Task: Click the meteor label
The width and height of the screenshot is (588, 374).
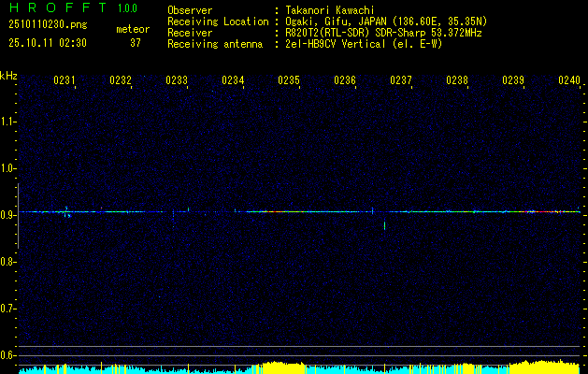Action: point(133,29)
